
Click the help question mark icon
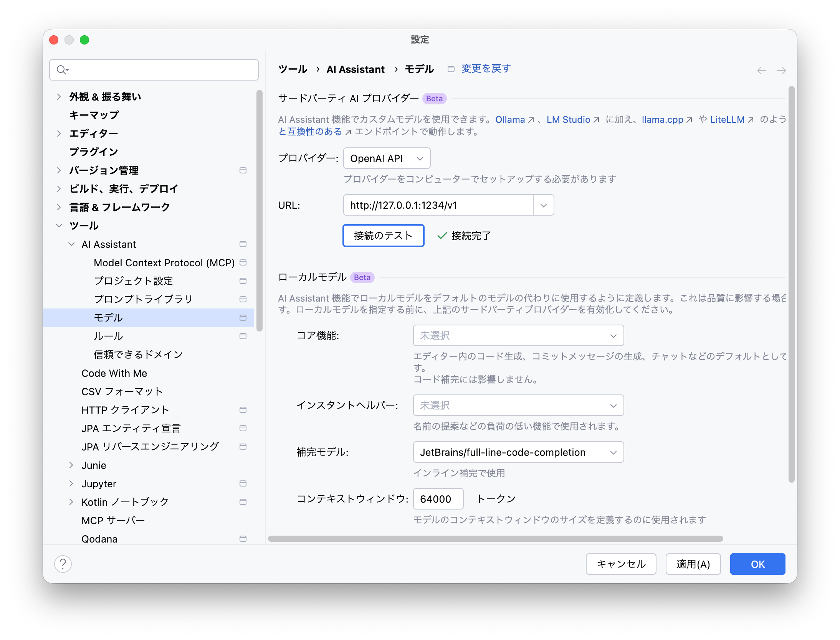(63, 564)
